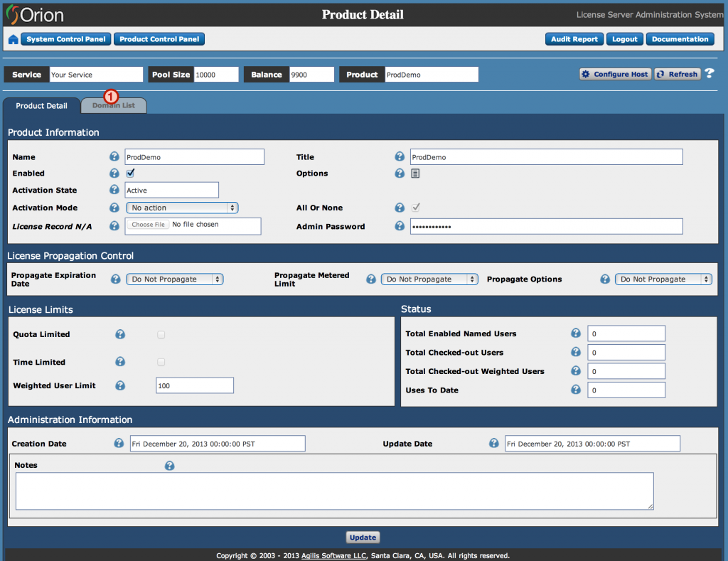The image size is (728, 561).
Task: Click the Update button
Action: click(363, 538)
